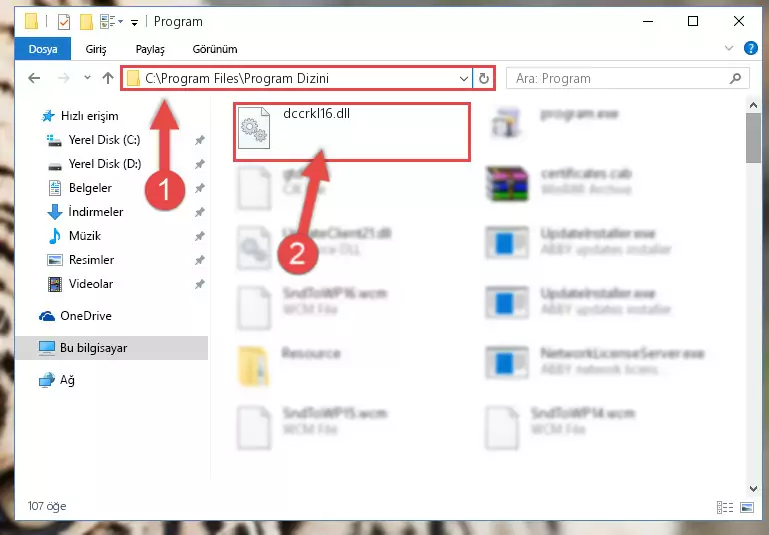
Task: Switch to Large icons view in status bar
Action: coord(747,507)
